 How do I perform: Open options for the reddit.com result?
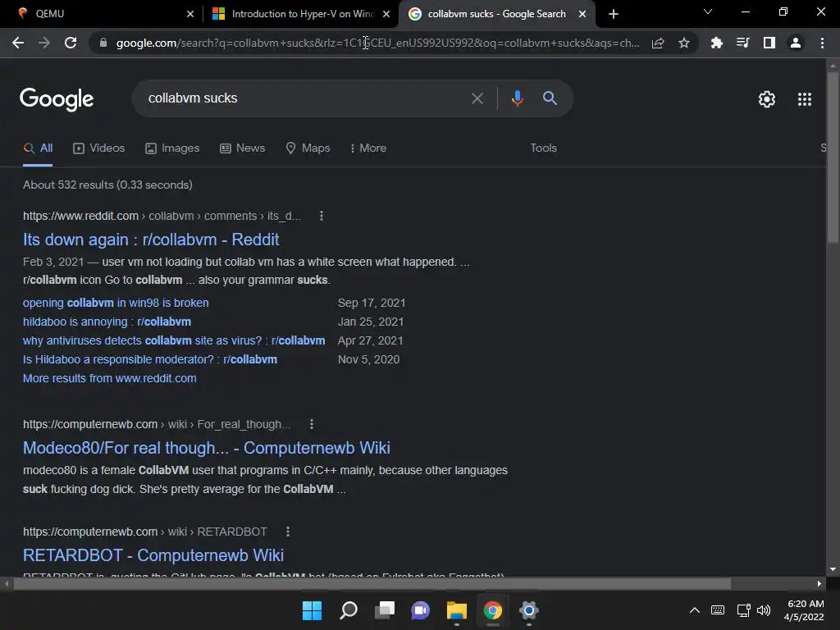click(321, 216)
